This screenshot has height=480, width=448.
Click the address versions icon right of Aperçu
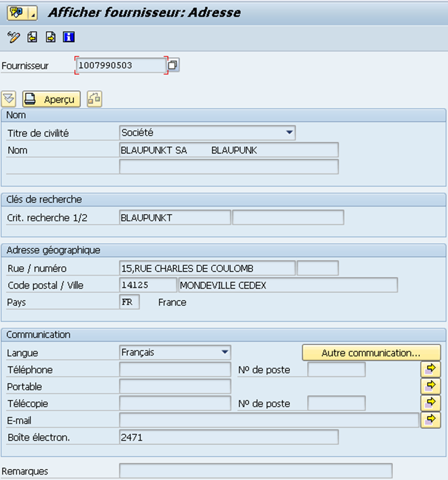coord(94,99)
